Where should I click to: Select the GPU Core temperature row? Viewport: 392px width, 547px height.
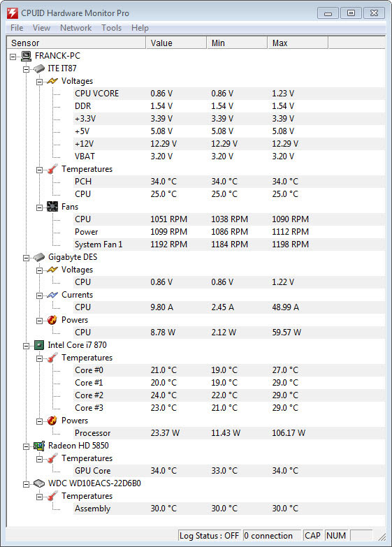(229, 471)
